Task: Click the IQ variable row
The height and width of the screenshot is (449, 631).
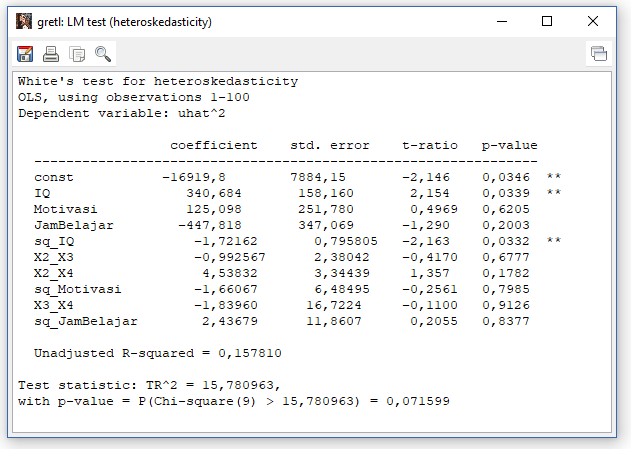Action: coord(41,193)
